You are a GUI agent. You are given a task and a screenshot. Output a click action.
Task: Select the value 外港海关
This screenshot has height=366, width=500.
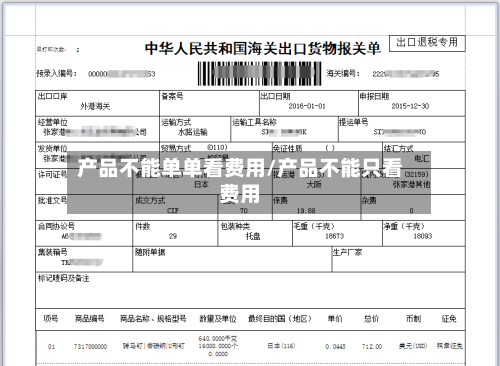click(95, 106)
